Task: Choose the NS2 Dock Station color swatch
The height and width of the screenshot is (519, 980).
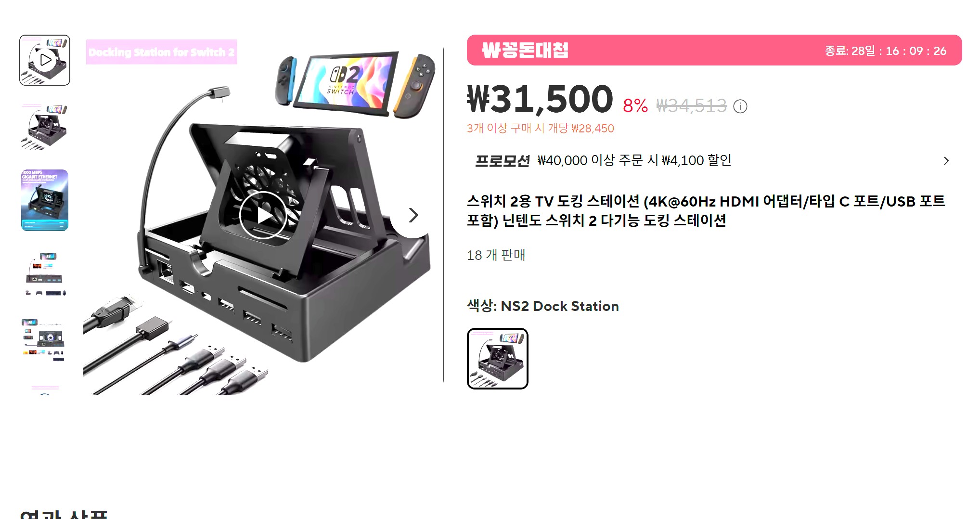Action: pos(498,359)
